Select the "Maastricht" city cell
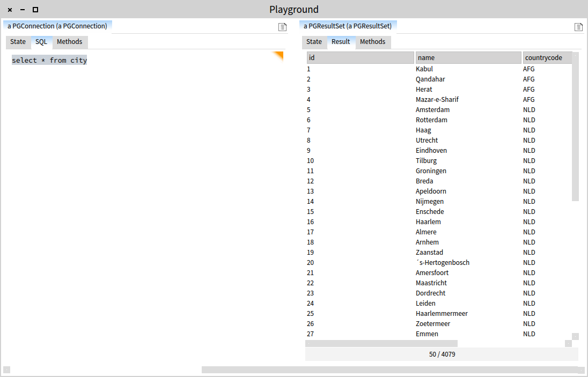Screen dimensions: 588x377 (431, 283)
